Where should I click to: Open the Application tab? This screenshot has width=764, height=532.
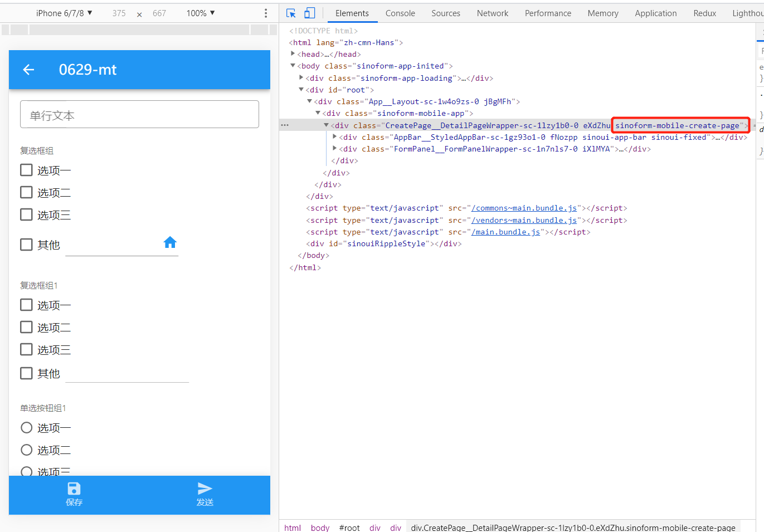coord(656,13)
